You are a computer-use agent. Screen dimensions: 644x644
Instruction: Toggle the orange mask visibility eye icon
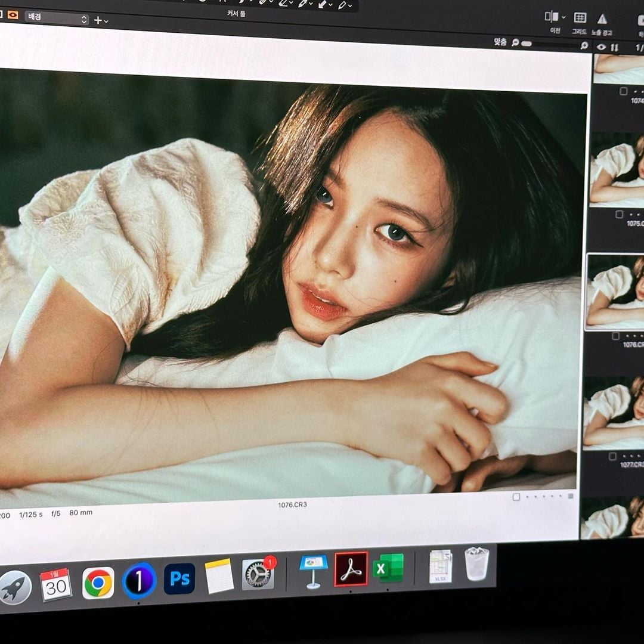[13, 16]
